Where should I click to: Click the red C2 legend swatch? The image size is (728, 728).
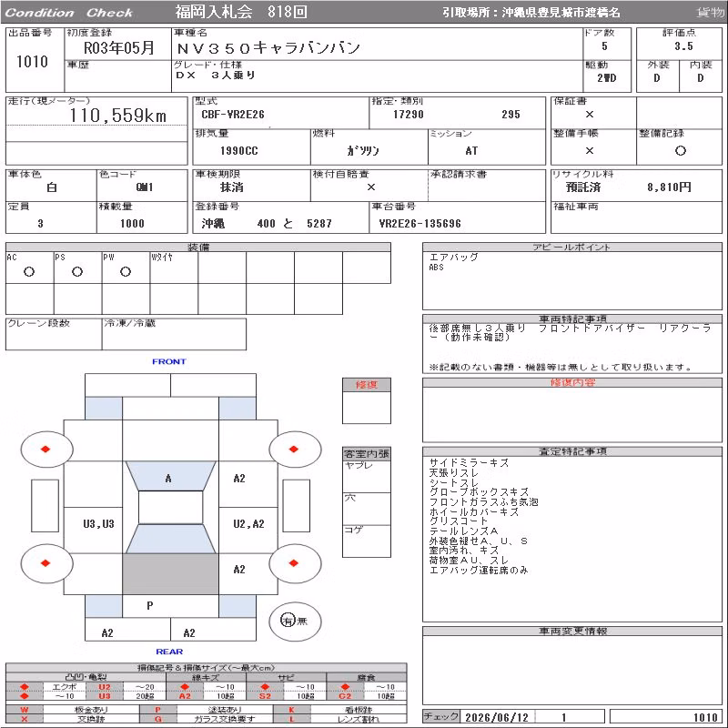point(345,695)
